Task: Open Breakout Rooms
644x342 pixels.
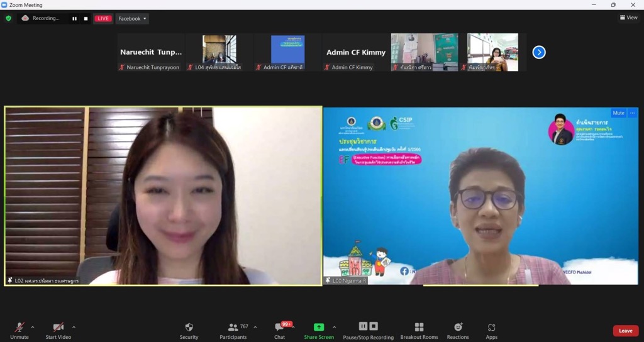Action: click(419, 331)
